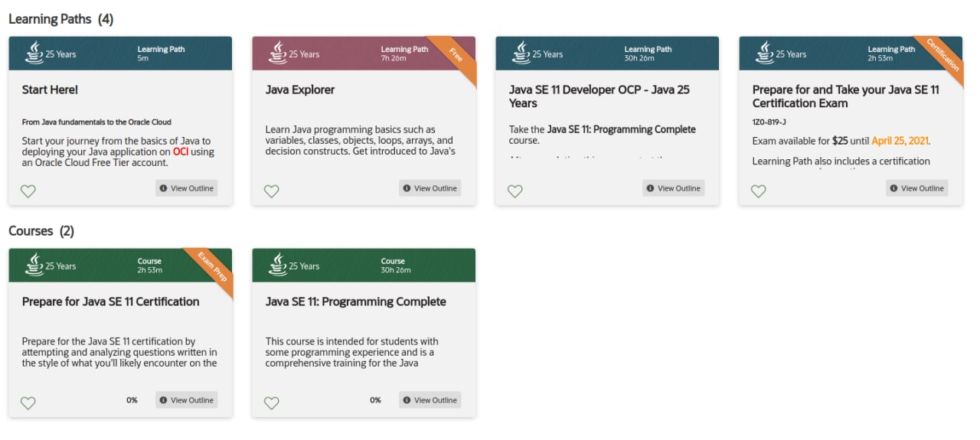Open View Outline on Java Explorer card
Screen dimensions: 980x440
(430, 188)
